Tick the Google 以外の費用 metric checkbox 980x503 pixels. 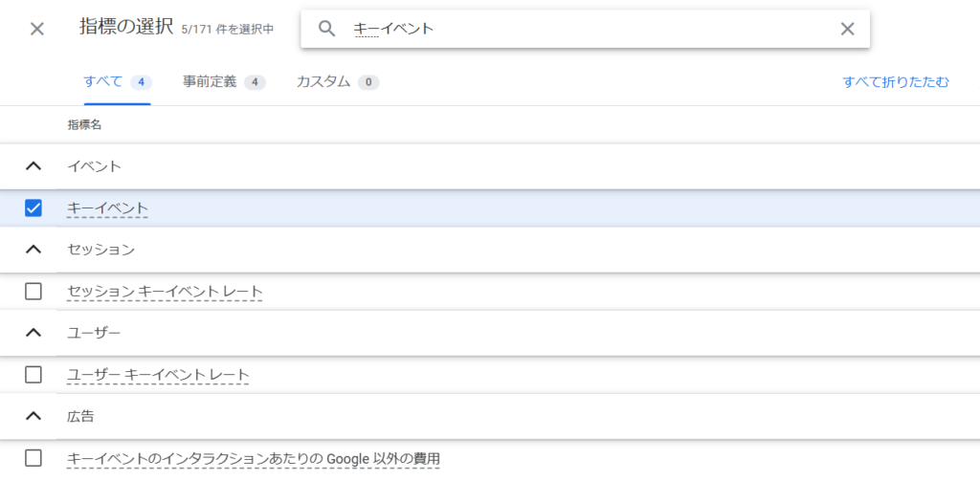[33, 458]
